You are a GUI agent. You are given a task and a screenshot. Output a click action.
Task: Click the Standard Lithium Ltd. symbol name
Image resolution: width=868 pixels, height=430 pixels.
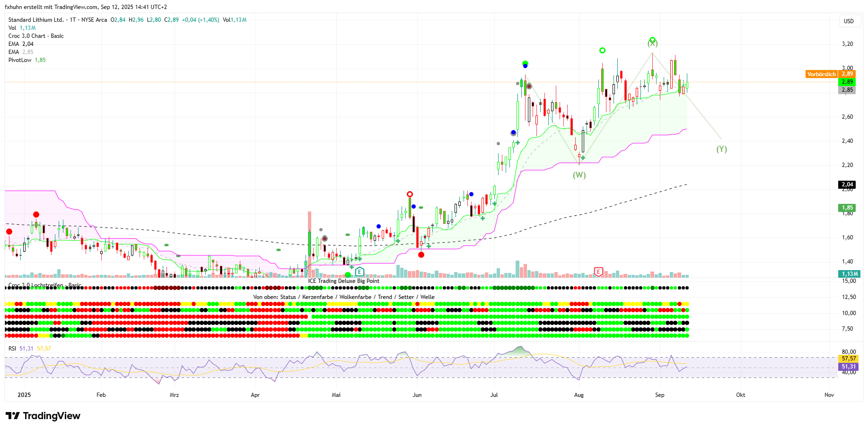[x=36, y=20]
